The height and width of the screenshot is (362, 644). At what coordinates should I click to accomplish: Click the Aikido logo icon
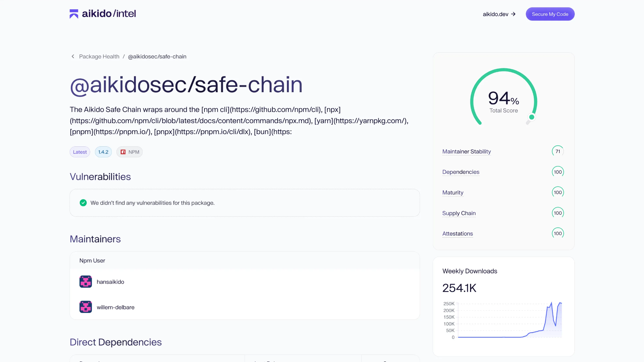pyautogui.click(x=74, y=14)
